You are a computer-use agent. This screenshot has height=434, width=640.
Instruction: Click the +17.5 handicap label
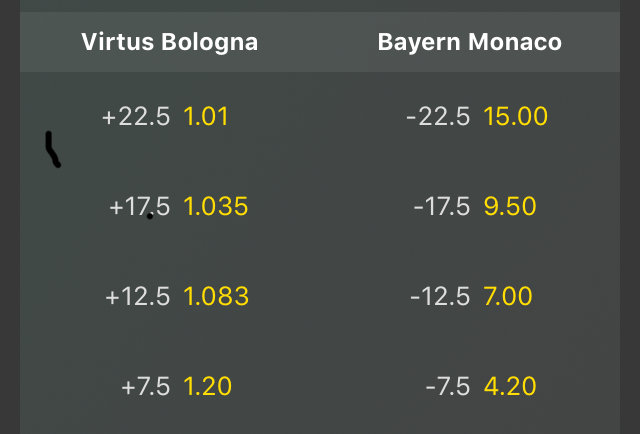[140, 207]
